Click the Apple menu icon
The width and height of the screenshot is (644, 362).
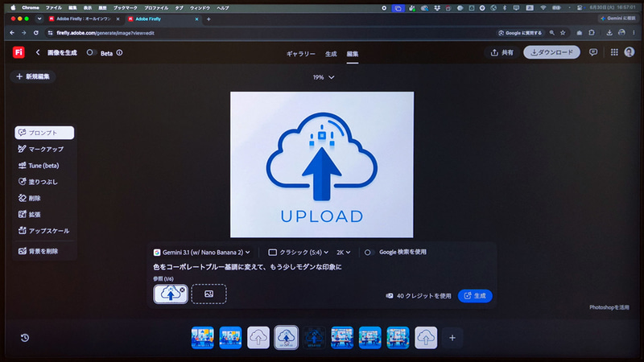click(13, 8)
